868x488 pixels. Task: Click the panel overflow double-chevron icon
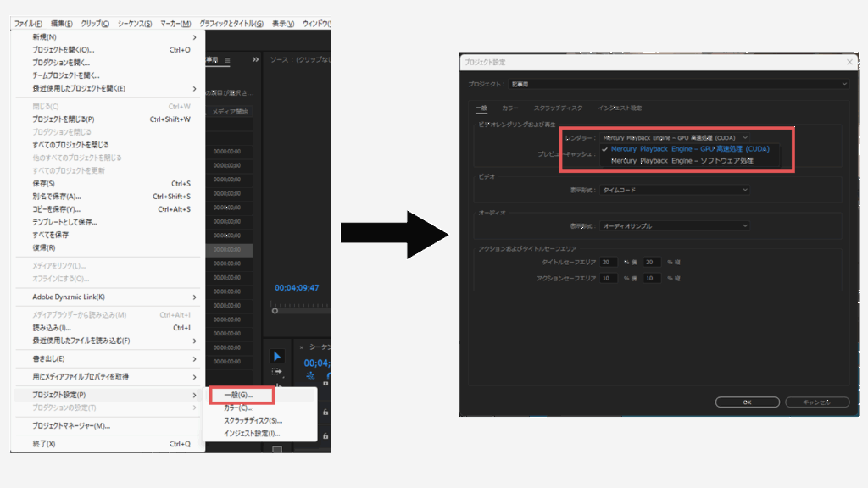coord(255,60)
